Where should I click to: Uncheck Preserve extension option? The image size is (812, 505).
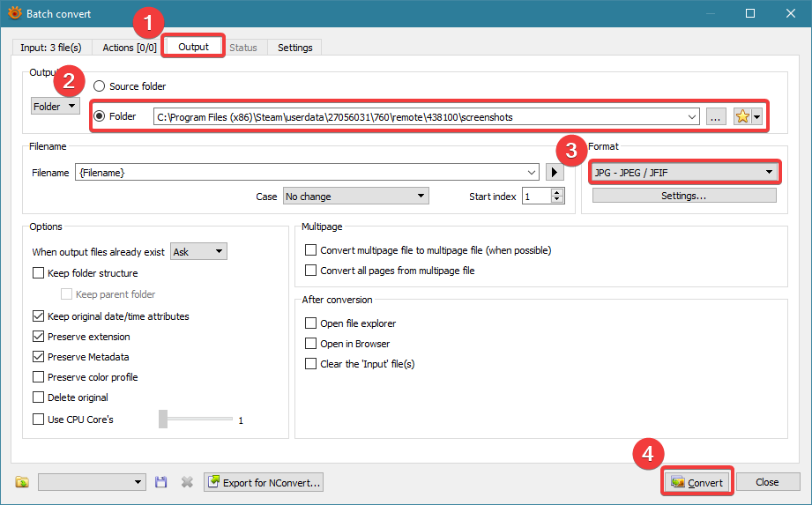coord(38,337)
